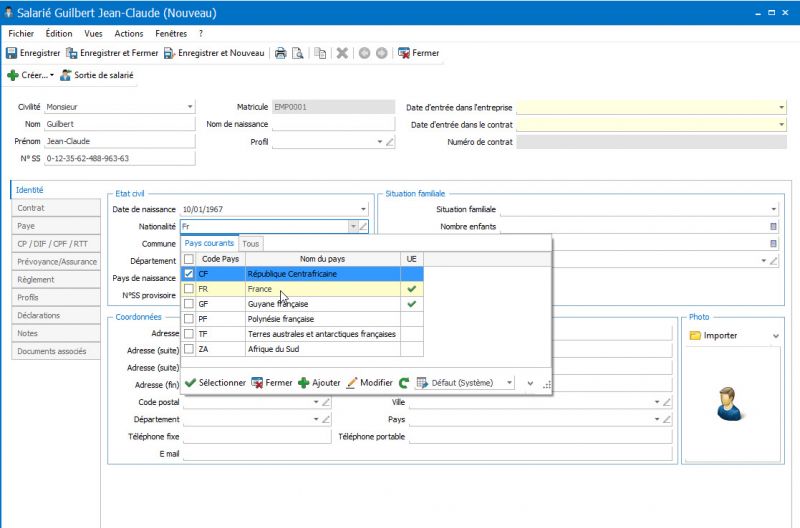Click the Nom de naissance field
Image resolution: width=800 pixels, height=528 pixels.
[333, 124]
